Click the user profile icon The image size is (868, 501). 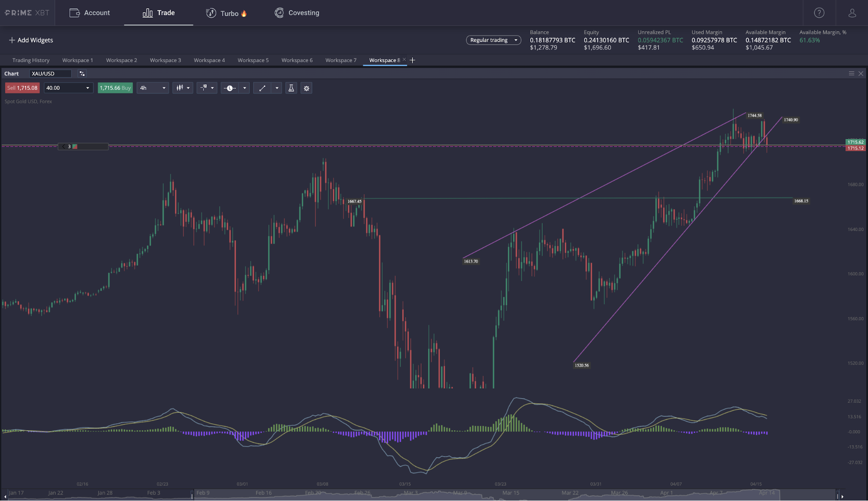coord(851,13)
